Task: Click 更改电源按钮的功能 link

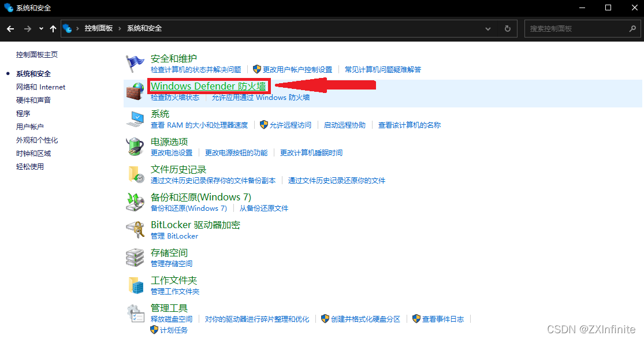Action: pyautogui.click(x=236, y=153)
